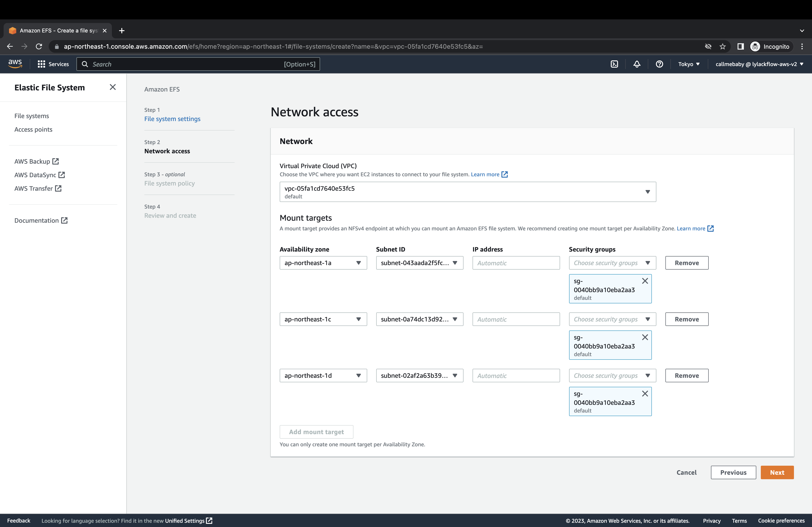Click the Previous button
Screen dimensions: 812x527
coord(733,472)
